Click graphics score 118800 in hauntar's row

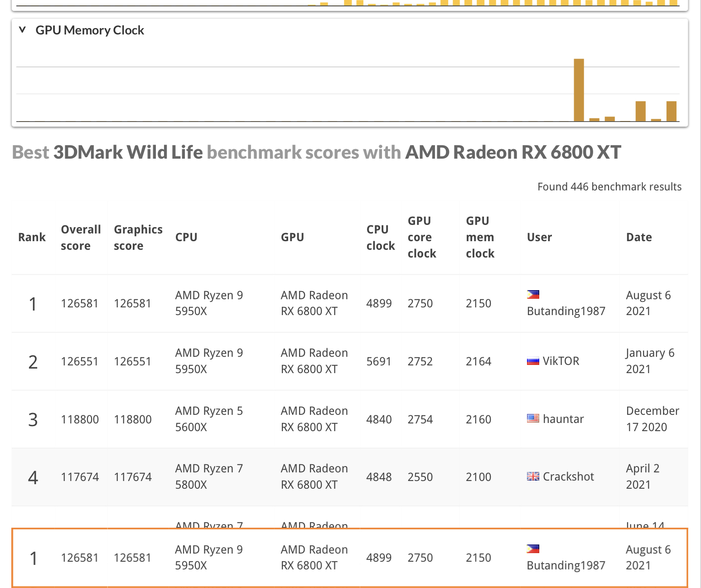tap(133, 419)
